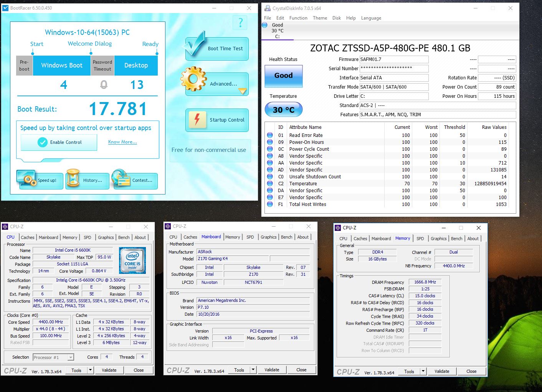Click the Features field listing S.M.A.R.T., APM, NCQ, TRIM
The height and width of the screenshot is (392, 542).
click(438, 115)
